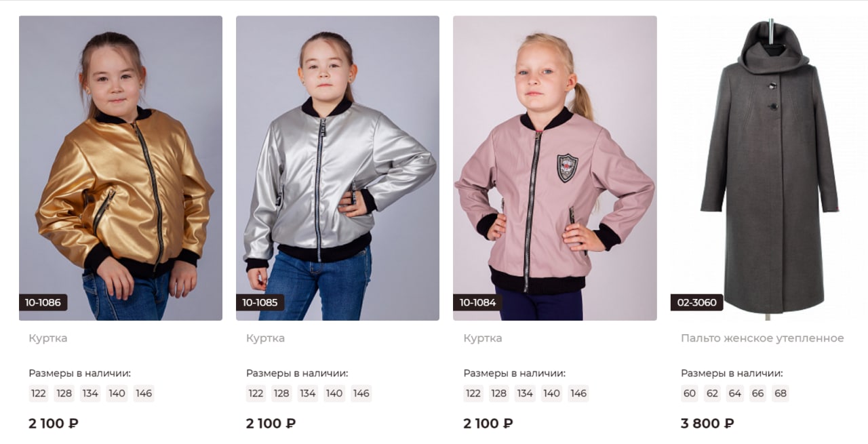Image resolution: width=868 pixels, height=444 pixels.
Task: Open the gray women's coat photo
Action: [x=769, y=168]
